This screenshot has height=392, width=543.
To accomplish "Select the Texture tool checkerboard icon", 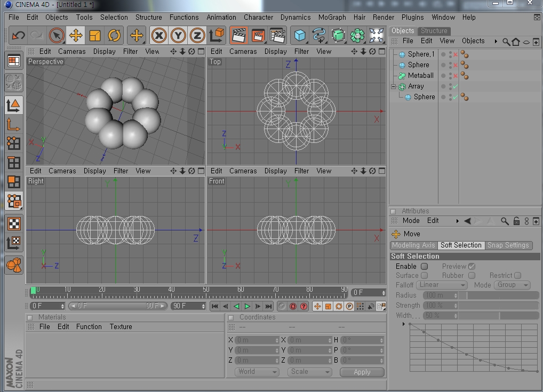I will tap(13, 223).
